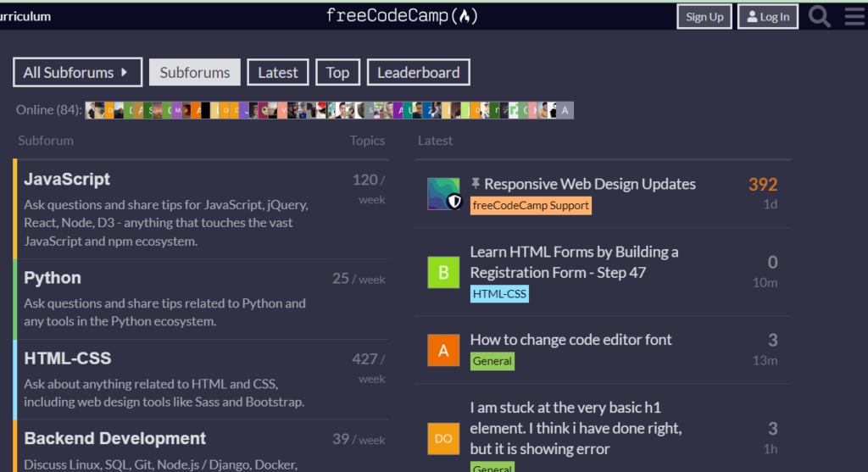Click the freeCodeCamp Support category tag

pyautogui.click(x=531, y=205)
